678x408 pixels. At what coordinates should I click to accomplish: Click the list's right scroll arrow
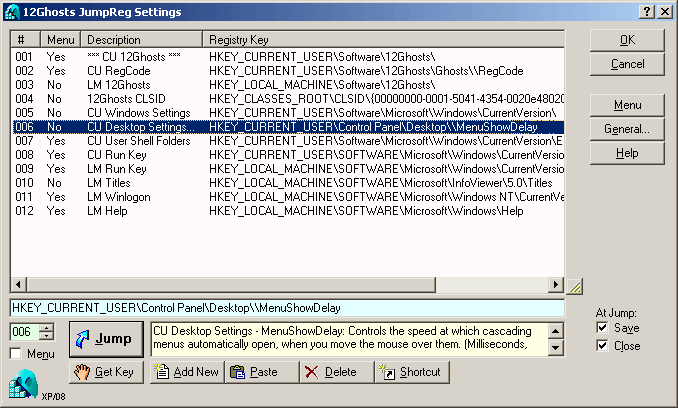pos(556,284)
